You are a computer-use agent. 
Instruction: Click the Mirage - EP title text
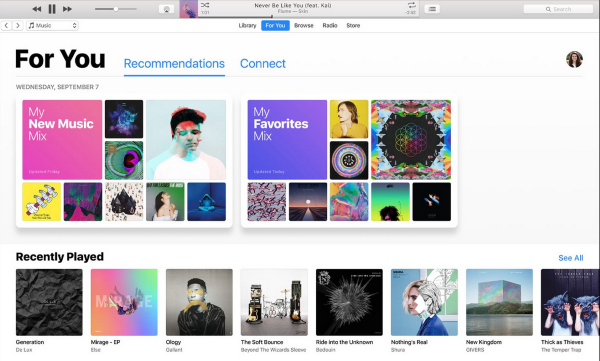click(x=105, y=342)
